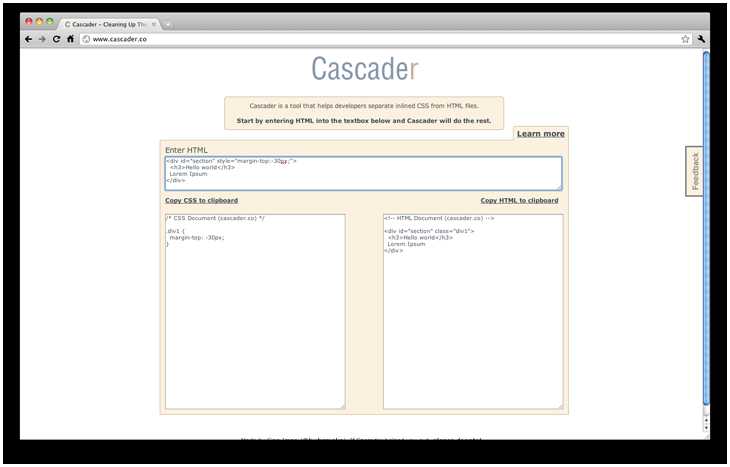Click the green zoom window button

[x=49, y=21]
